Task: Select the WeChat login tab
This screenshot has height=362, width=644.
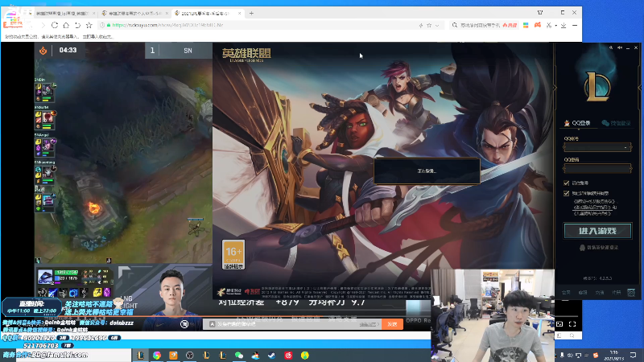Action: (616, 123)
